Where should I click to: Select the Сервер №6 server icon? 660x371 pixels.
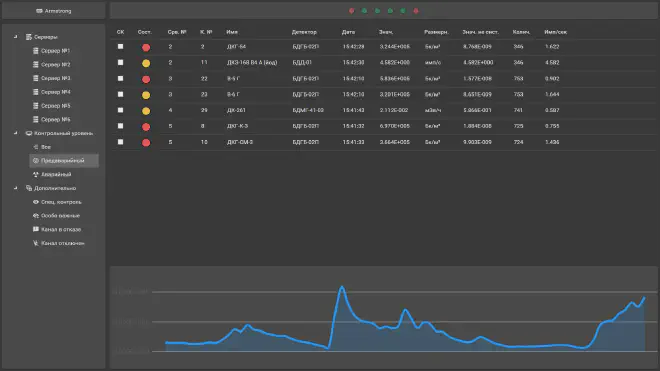36,119
